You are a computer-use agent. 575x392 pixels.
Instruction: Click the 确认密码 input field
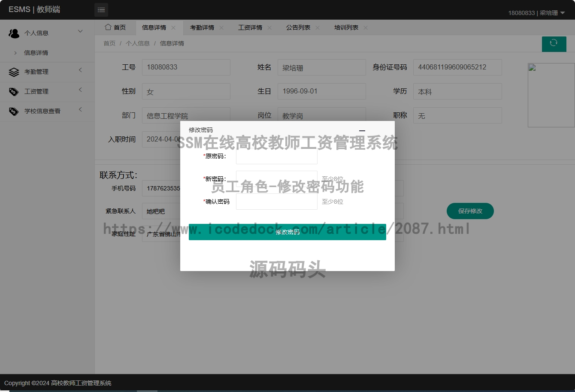[x=277, y=202]
